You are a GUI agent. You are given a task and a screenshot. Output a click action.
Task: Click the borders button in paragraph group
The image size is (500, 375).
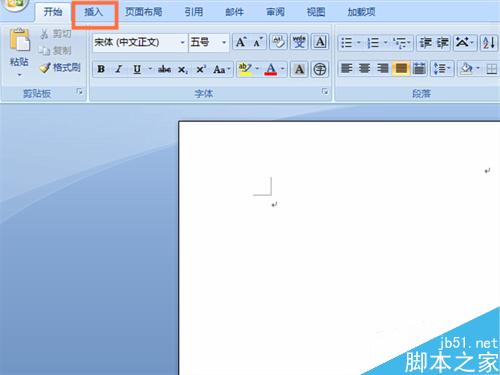pyautogui.click(x=491, y=69)
